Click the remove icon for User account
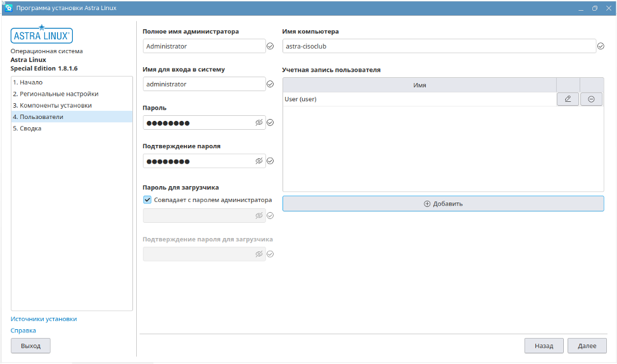 point(591,99)
